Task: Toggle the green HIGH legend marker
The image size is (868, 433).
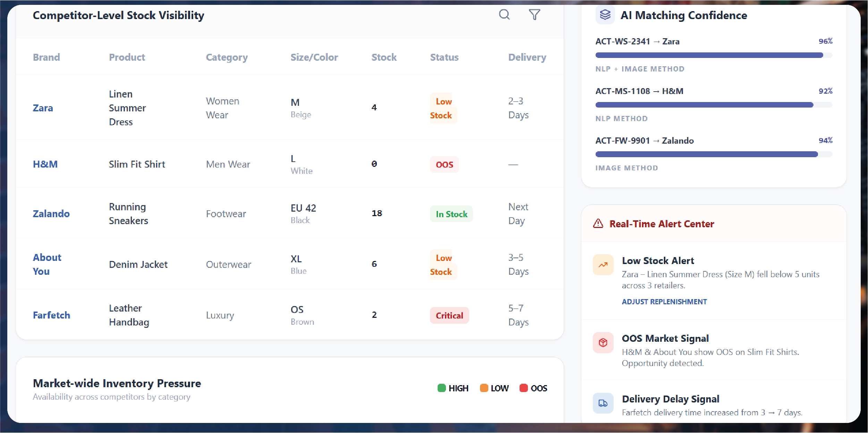Action: pos(441,388)
